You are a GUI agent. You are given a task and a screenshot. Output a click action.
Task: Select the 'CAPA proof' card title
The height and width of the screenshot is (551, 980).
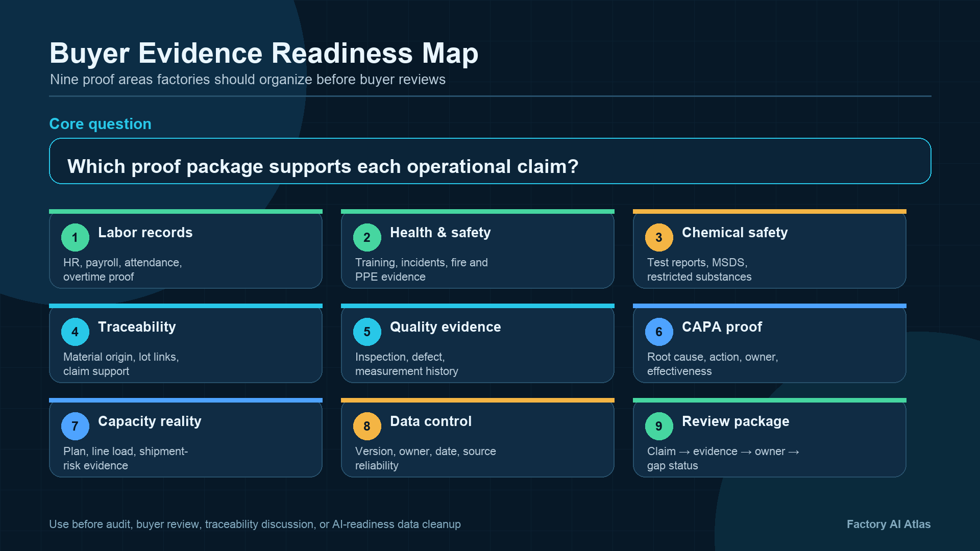pos(722,327)
